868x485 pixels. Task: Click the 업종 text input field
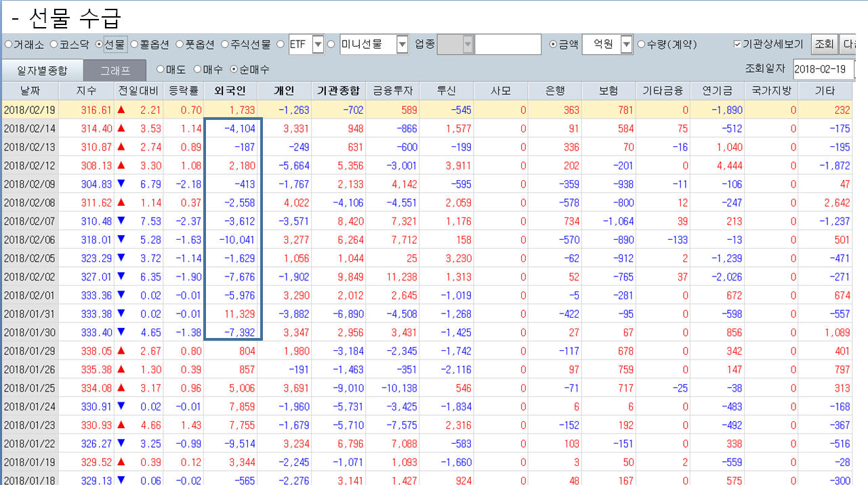[x=508, y=45]
